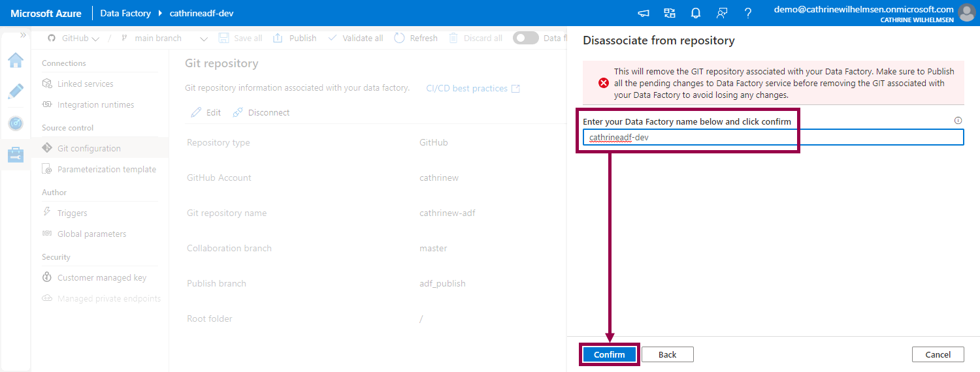Expand the left sidebar chevrons
980x372 pixels.
pos(24,35)
